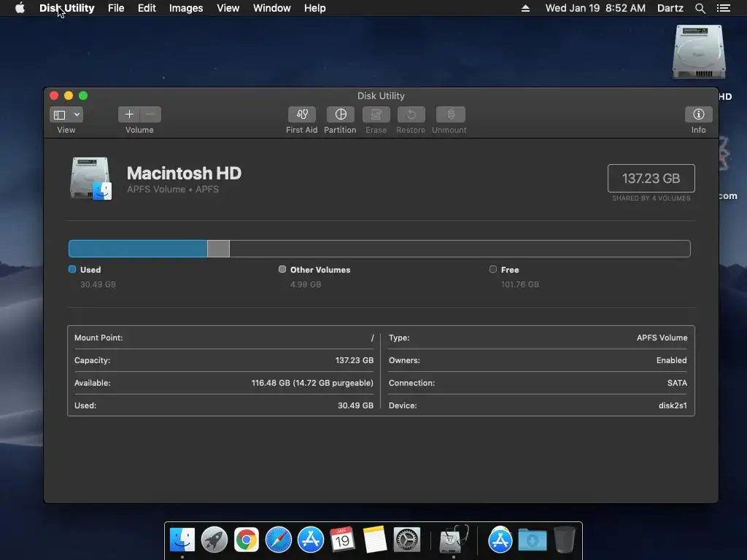Open the Apple menu
Image resolution: width=747 pixels, height=560 pixels.
click(20, 8)
